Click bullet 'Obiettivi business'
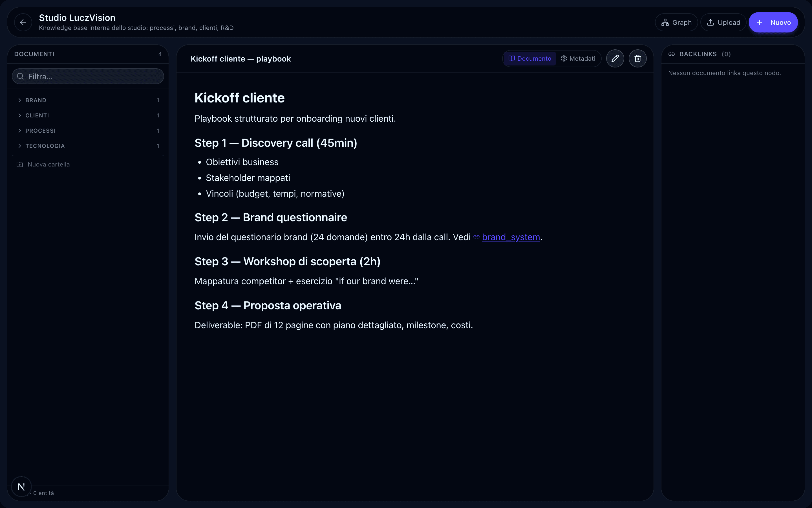 (x=242, y=162)
